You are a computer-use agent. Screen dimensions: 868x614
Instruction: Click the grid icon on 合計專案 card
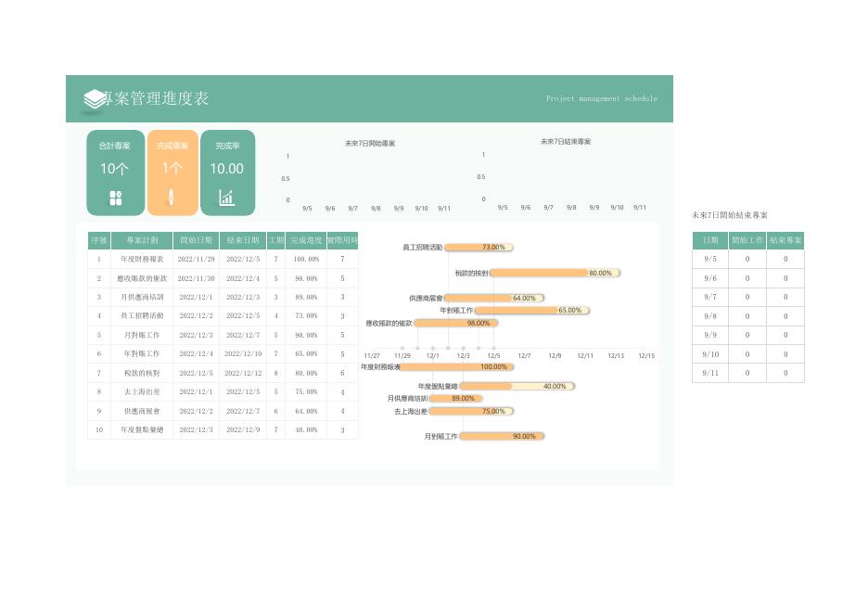[116, 198]
